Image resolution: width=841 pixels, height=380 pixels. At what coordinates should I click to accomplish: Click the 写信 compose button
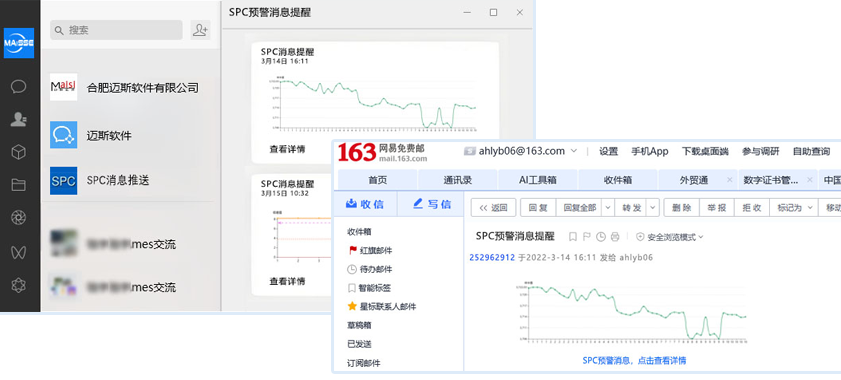[x=431, y=204]
